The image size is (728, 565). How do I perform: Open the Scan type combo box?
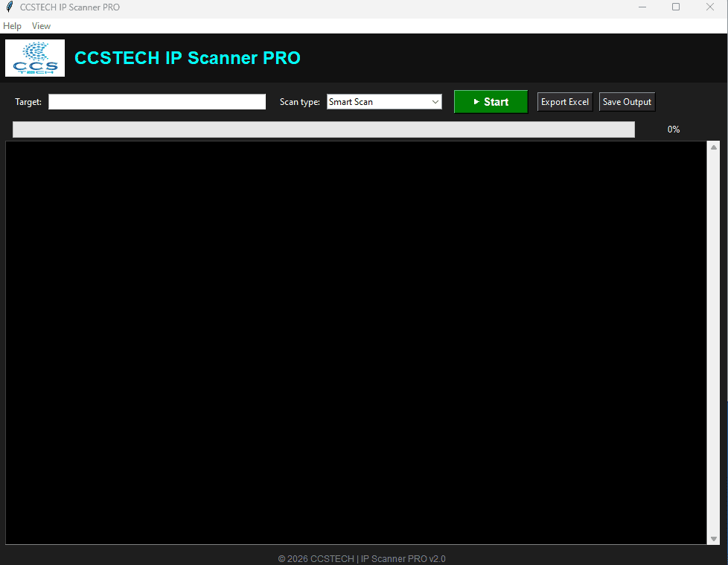click(384, 102)
